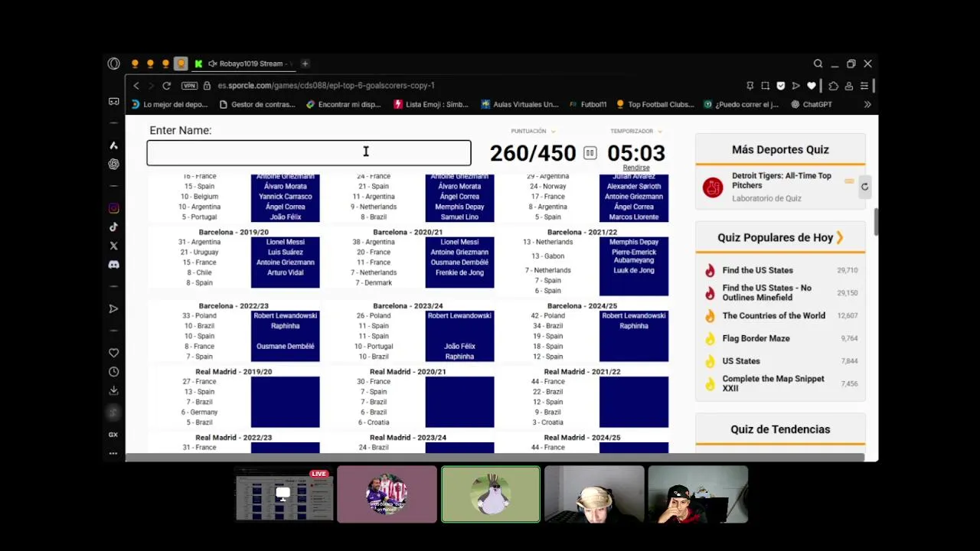Image resolution: width=980 pixels, height=551 pixels.
Task: Focus the Enter Name answer field
Action: 309,152
